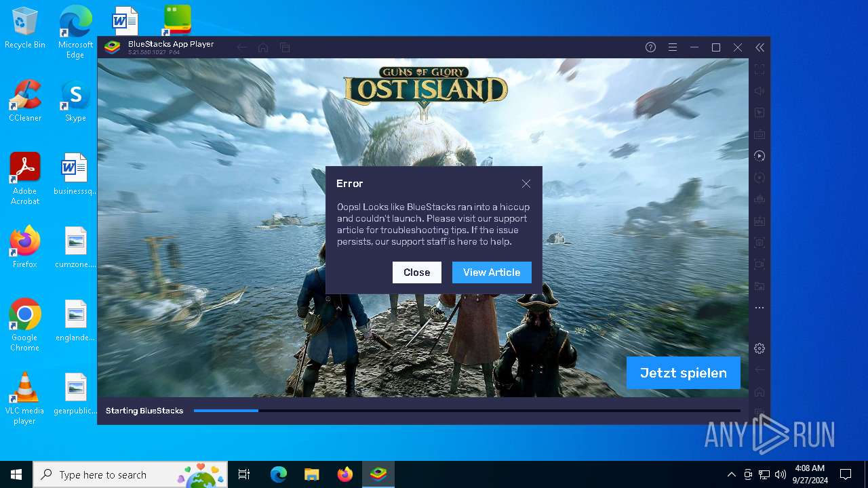This screenshot has width=868, height=488.
Task: Collapse the BlueStacks side toolbar
Action: 759,47
